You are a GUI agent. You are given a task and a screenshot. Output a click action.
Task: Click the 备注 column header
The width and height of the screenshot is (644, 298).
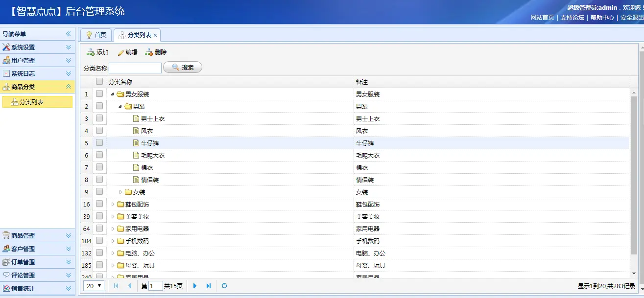491,82
